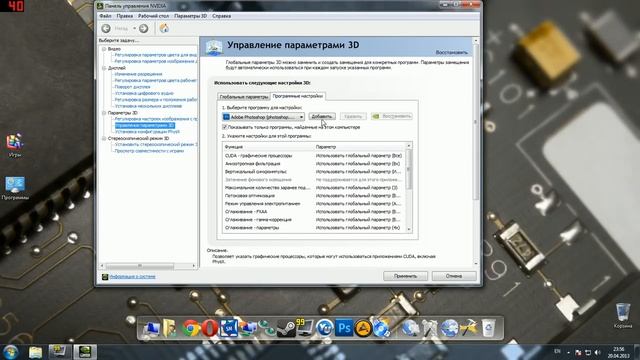The height and width of the screenshot is (360, 640).
Task: Switch to the Глобальные параметры tab
Action: tap(244, 97)
